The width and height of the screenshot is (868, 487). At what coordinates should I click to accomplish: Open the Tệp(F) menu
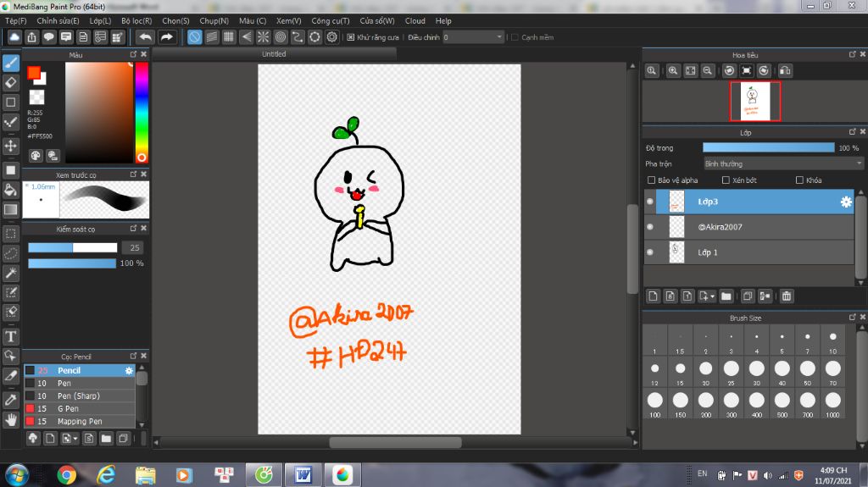(16, 20)
